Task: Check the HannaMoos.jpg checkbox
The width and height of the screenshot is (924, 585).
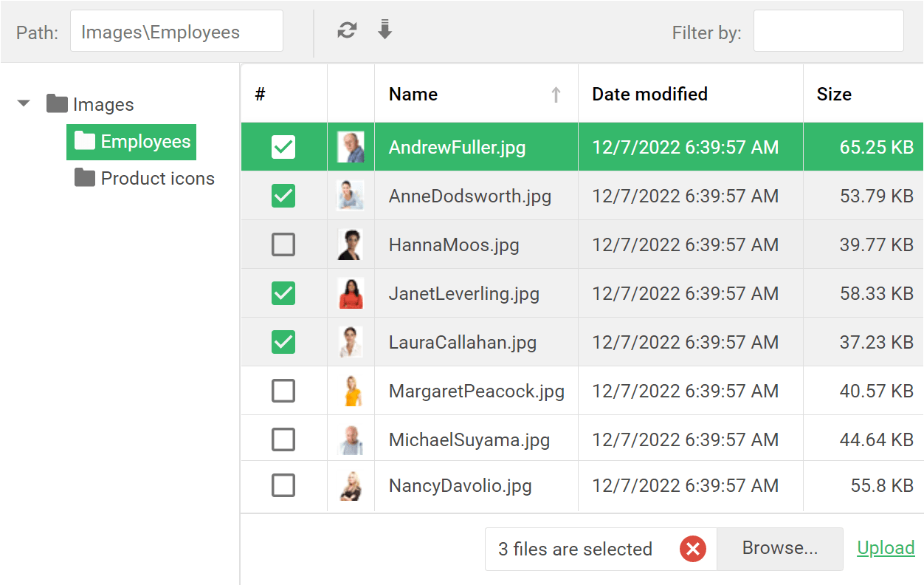Action: 283,244
